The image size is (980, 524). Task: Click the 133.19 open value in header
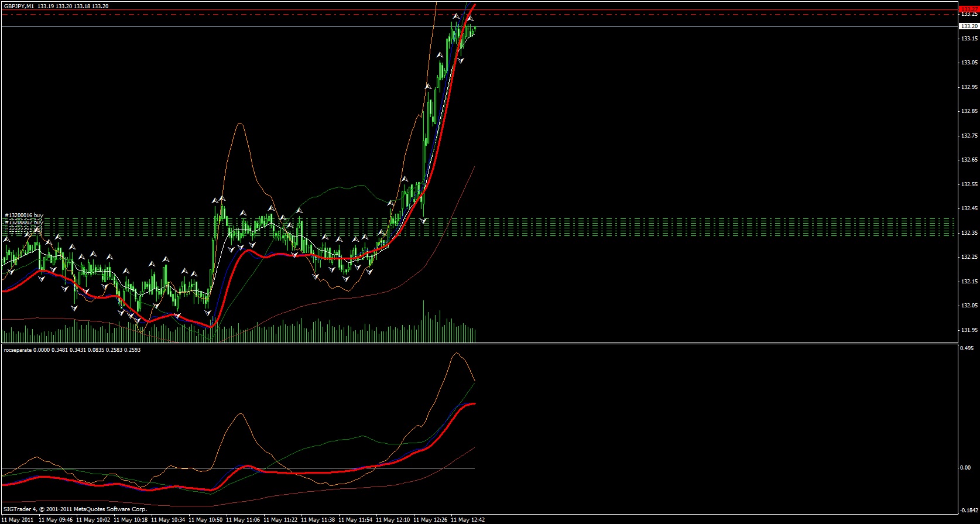pos(46,6)
